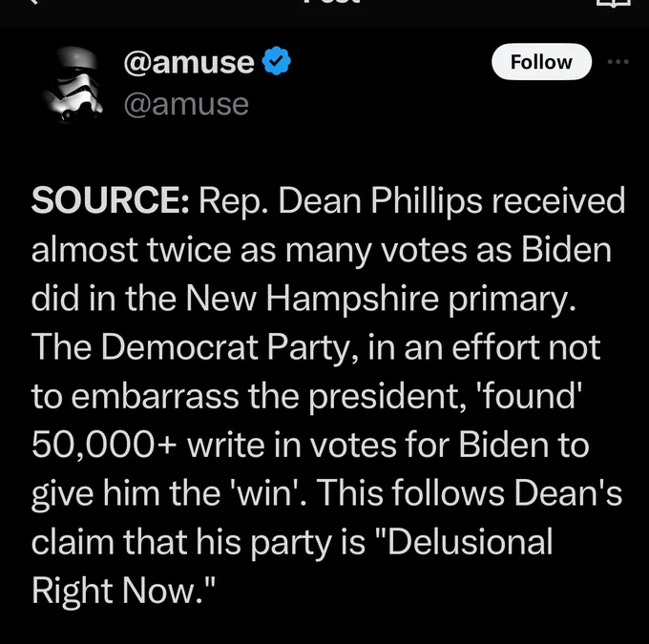Open the bold @amuse display name
Image resolution: width=649 pixels, height=644 pixels.
click(x=189, y=63)
